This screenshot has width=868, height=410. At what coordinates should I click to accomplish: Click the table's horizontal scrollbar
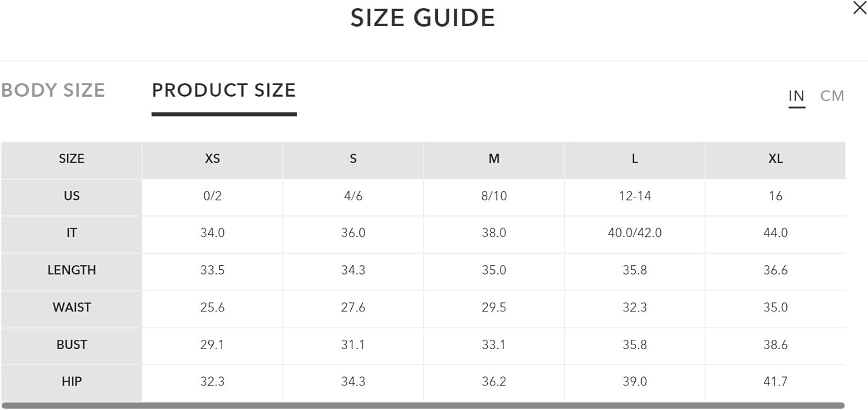[x=422, y=405]
